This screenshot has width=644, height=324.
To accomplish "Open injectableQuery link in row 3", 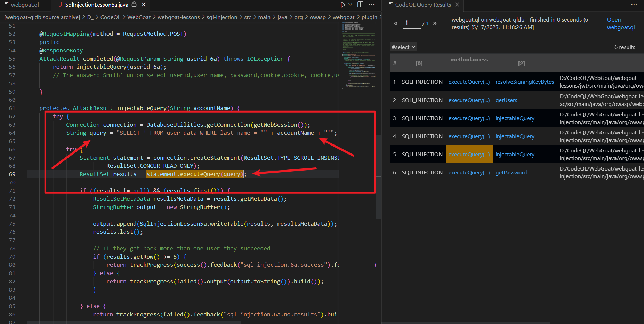I will (x=515, y=118).
